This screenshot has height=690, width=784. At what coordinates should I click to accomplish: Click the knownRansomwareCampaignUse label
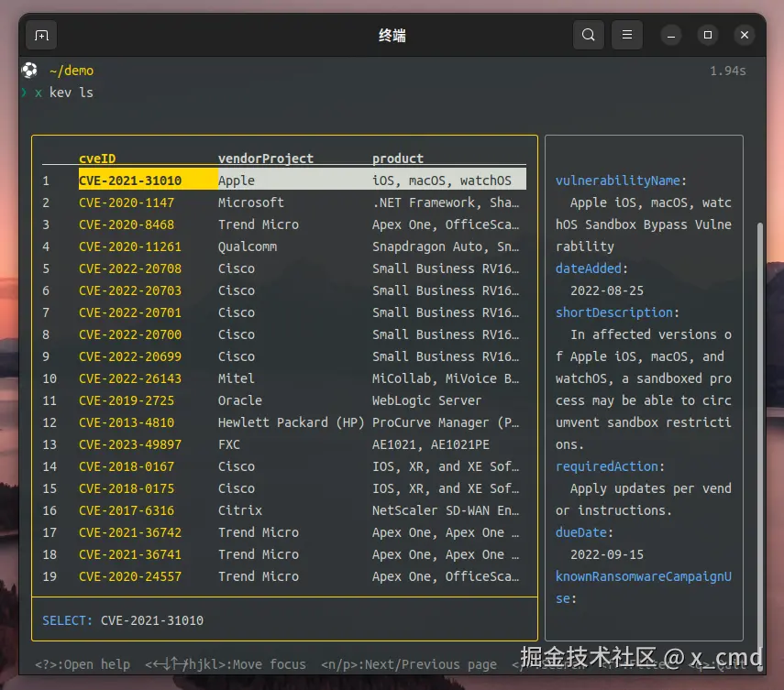coord(644,587)
